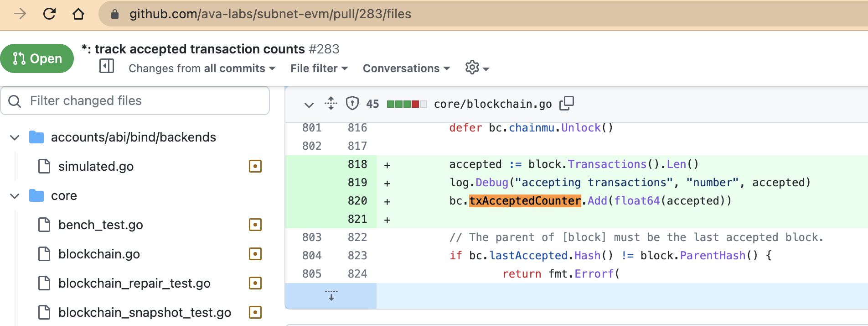Open the diff settings gear menu
This screenshot has width=868, height=326.
[x=476, y=68]
